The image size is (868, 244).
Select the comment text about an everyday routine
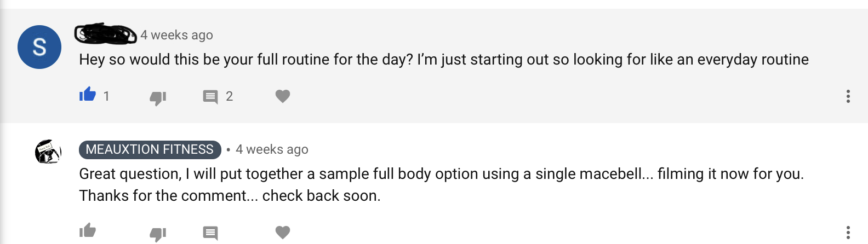pyautogui.click(x=443, y=60)
